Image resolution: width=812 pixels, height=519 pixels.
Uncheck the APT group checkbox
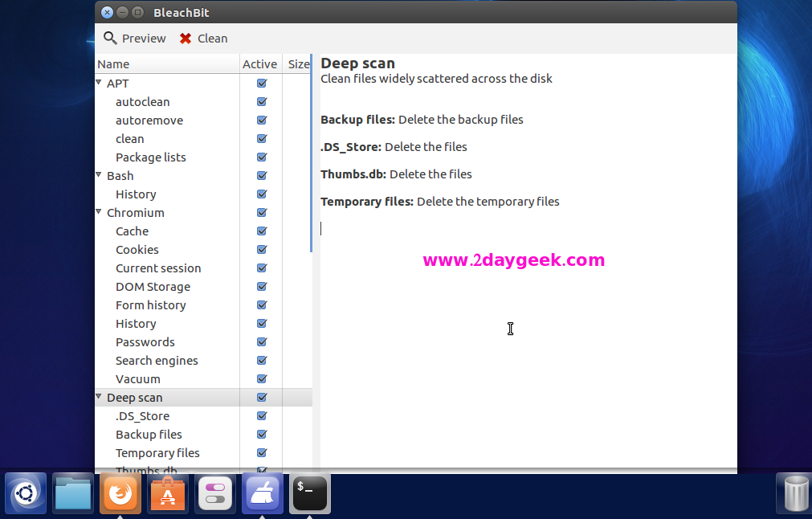point(262,83)
